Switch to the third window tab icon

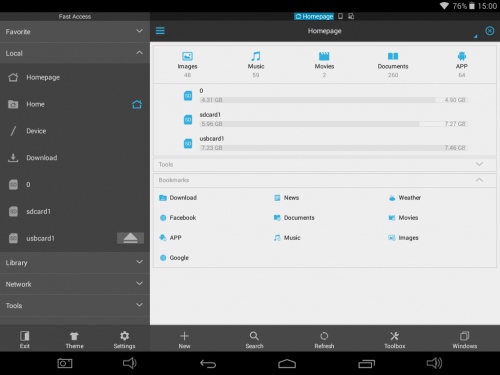[351, 16]
